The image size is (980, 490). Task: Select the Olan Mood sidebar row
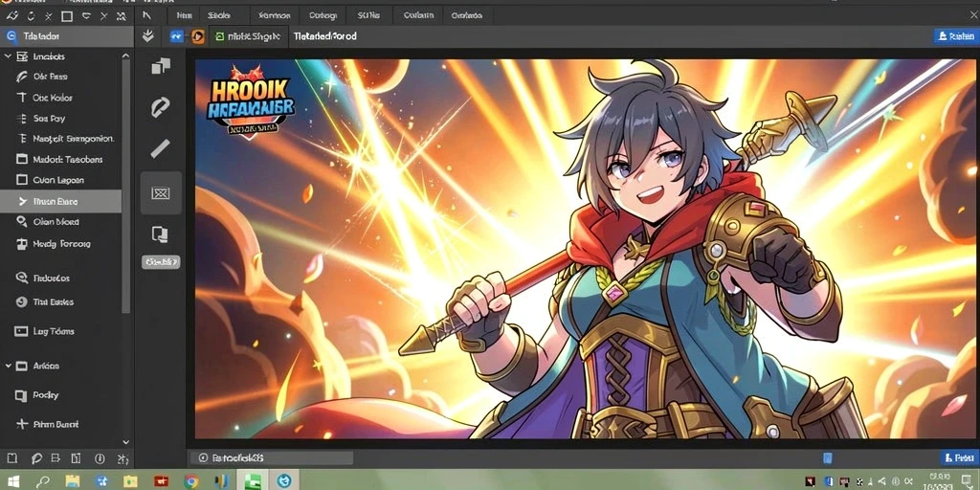click(62, 221)
